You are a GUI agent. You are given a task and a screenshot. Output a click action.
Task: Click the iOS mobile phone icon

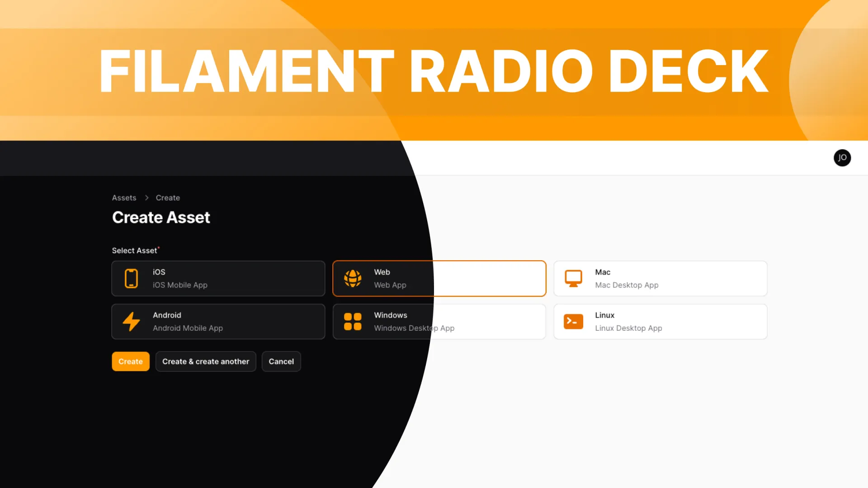point(131,278)
